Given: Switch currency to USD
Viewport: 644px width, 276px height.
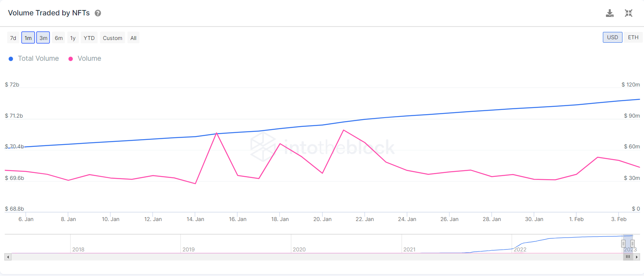Looking at the screenshot, I should [612, 37].
